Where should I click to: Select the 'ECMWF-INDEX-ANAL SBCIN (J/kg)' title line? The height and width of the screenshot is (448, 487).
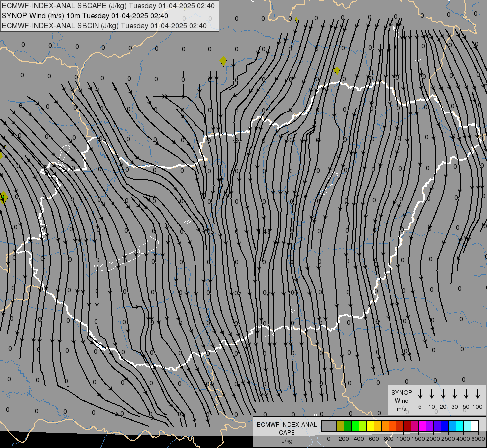coord(104,26)
